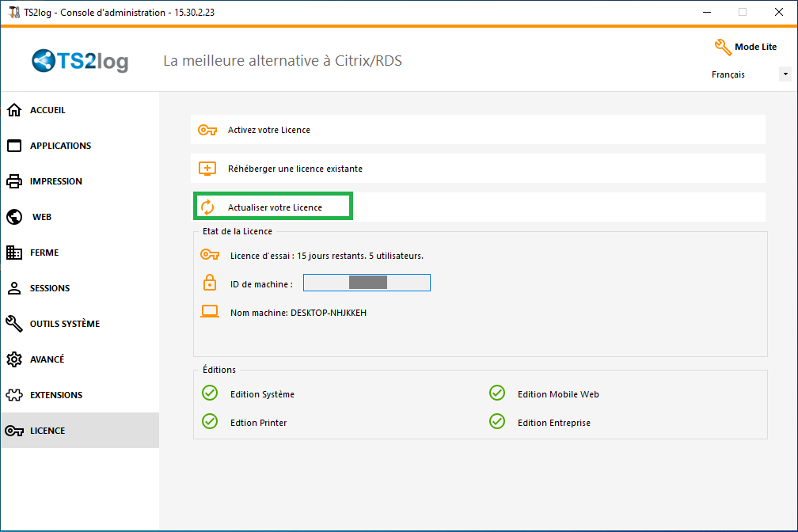This screenshot has height=532, width=798.
Task: Click the WEB globe icon
Action: click(14, 217)
